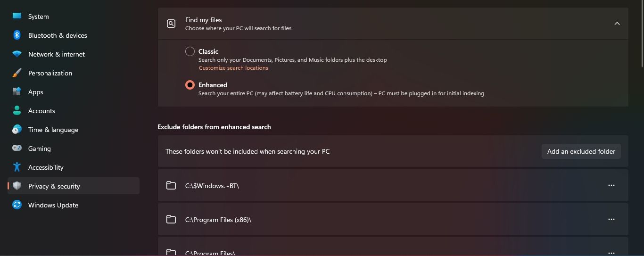The height and width of the screenshot is (256, 644).
Task: Select Privacy & security in sidebar
Action: pyautogui.click(x=74, y=186)
